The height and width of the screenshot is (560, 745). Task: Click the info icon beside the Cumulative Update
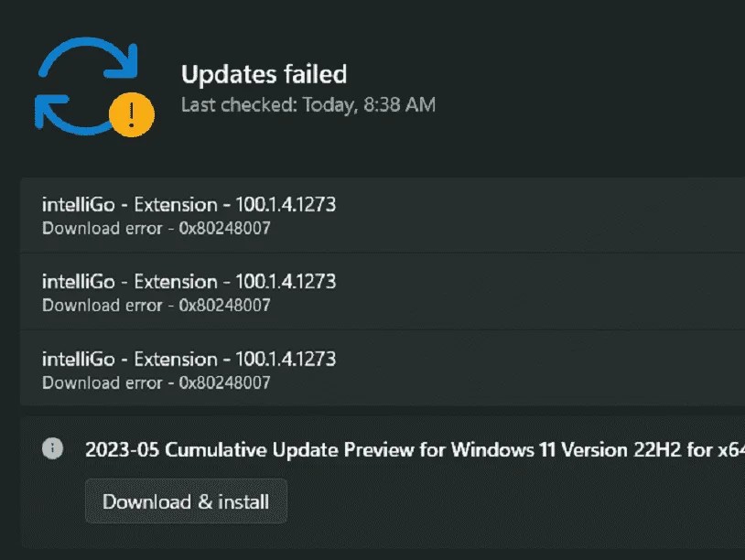(x=52, y=449)
